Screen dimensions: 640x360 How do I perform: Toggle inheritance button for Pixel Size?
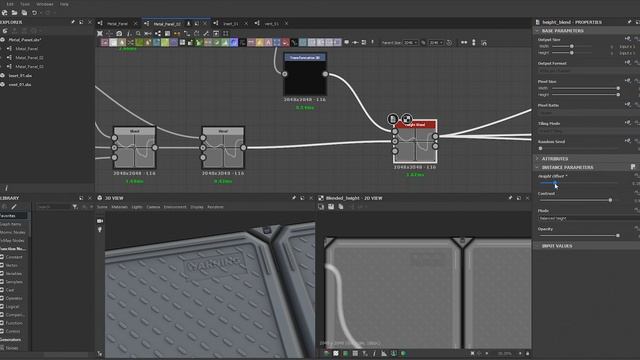click(627, 81)
